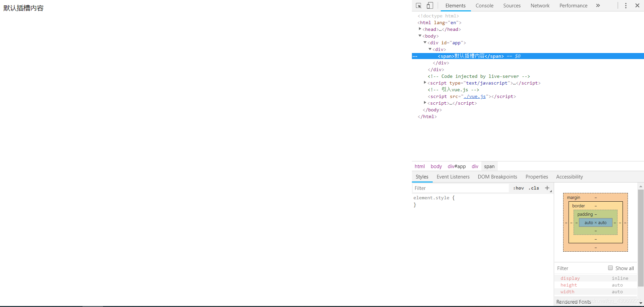Show more DevTools tabs chevron
This screenshot has height=307, width=644.
(598, 6)
